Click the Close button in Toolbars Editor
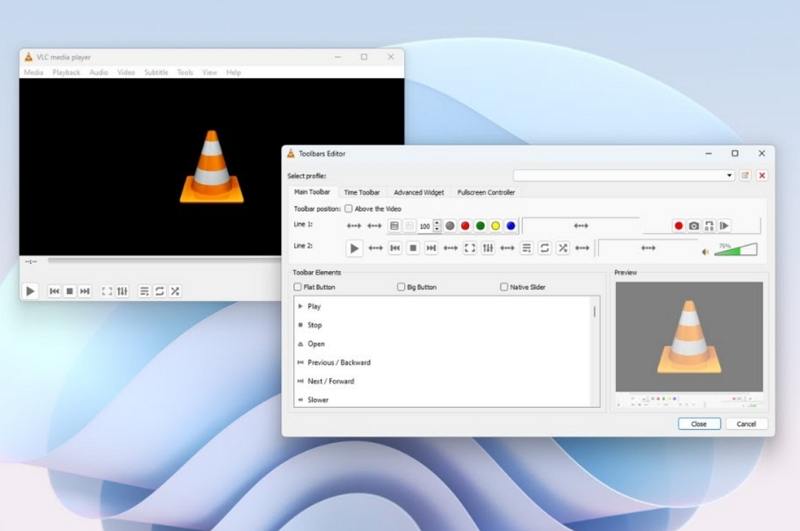Image resolution: width=800 pixels, height=531 pixels. pyautogui.click(x=699, y=424)
